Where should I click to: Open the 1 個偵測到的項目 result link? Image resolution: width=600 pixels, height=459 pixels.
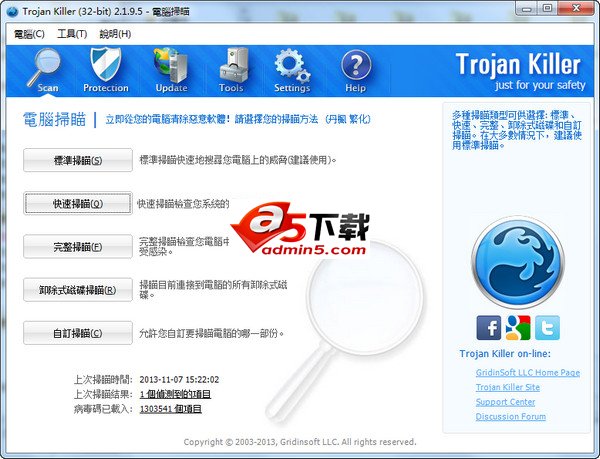pyautogui.click(x=175, y=394)
